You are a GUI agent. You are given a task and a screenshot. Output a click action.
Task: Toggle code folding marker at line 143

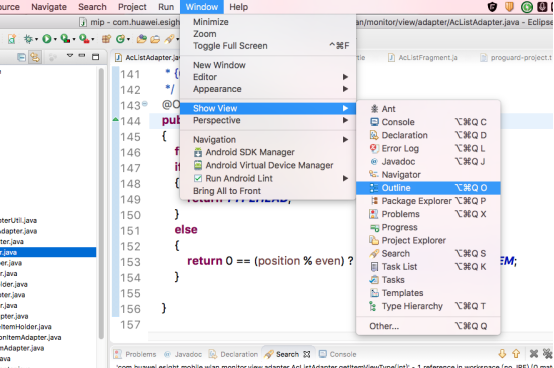pyautogui.click(x=145, y=103)
